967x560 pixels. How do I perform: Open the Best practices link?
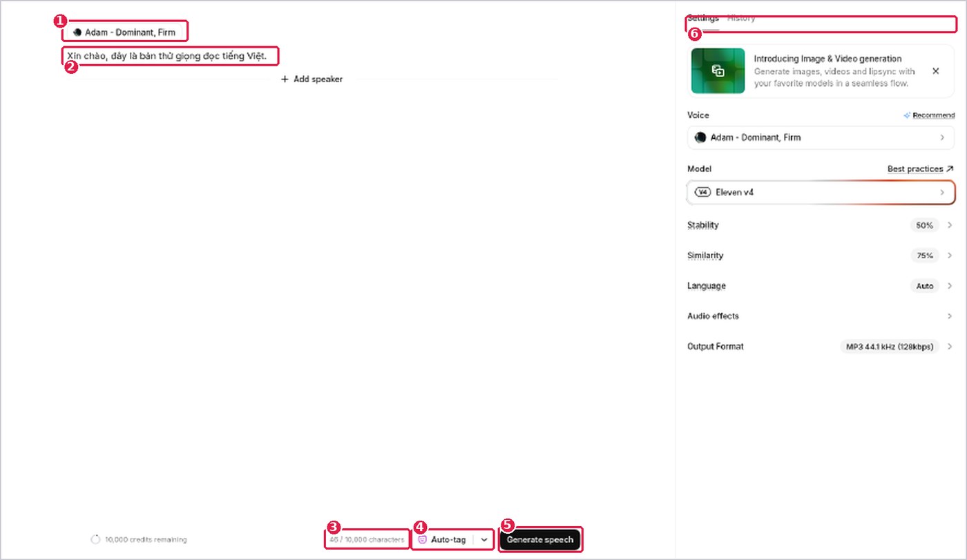(920, 169)
